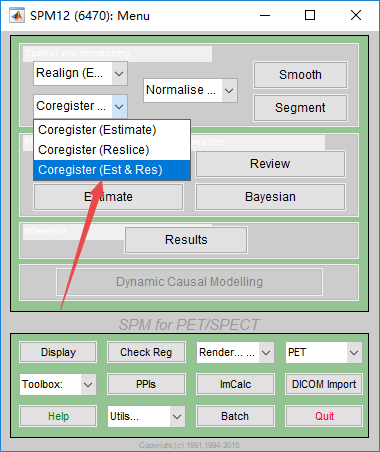Expand the Toolbox: dropdown
Image resolution: width=380 pixels, height=452 pixels.
pyautogui.click(x=58, y=384)
